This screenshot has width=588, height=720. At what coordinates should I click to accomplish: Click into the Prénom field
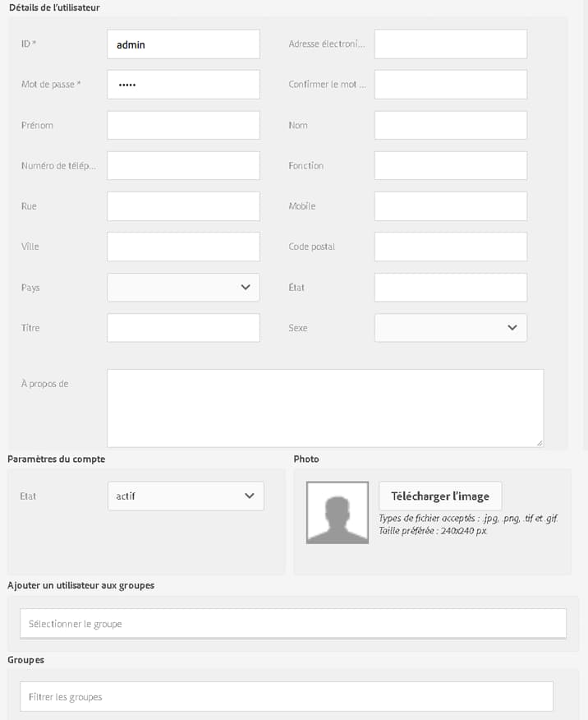point(183,125)
